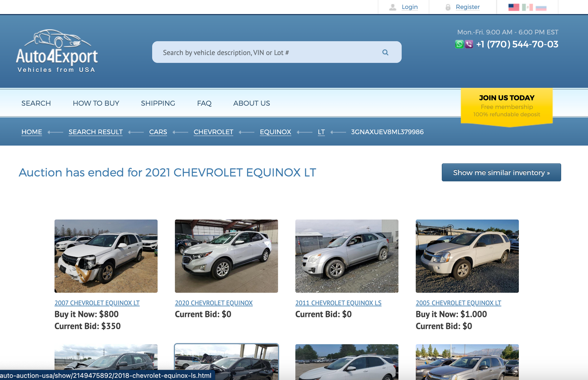
Task: Click the lock icon beside Register
Action: click(x=448, y=7)
